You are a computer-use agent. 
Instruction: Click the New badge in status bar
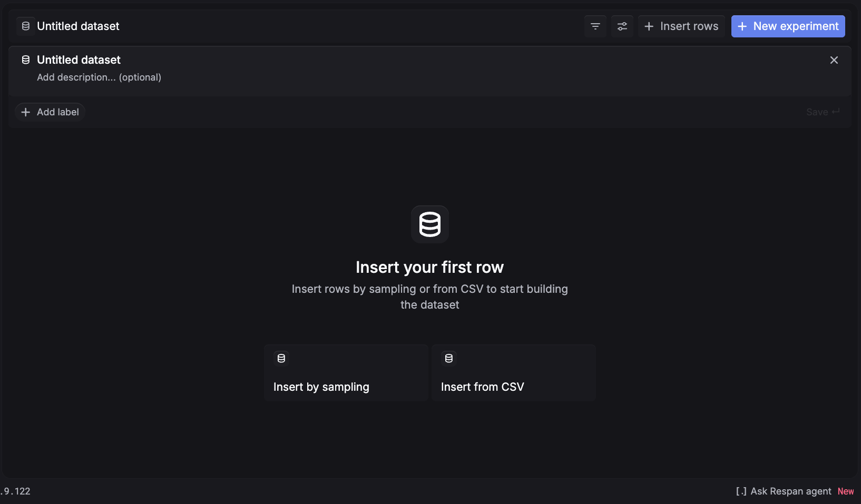(x=846, y=491)
